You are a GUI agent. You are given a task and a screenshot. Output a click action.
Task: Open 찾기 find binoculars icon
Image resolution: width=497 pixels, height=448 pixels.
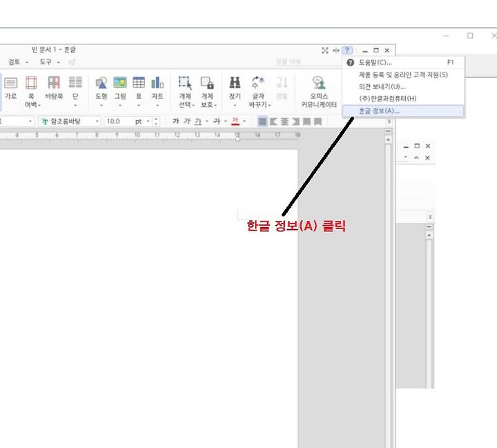coord(235,83)
